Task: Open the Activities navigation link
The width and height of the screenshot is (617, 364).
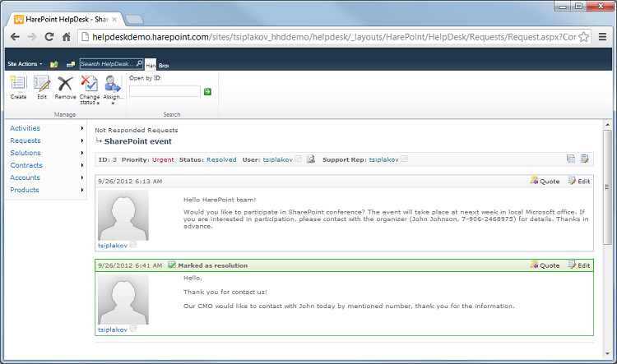Action: (26, 128)
